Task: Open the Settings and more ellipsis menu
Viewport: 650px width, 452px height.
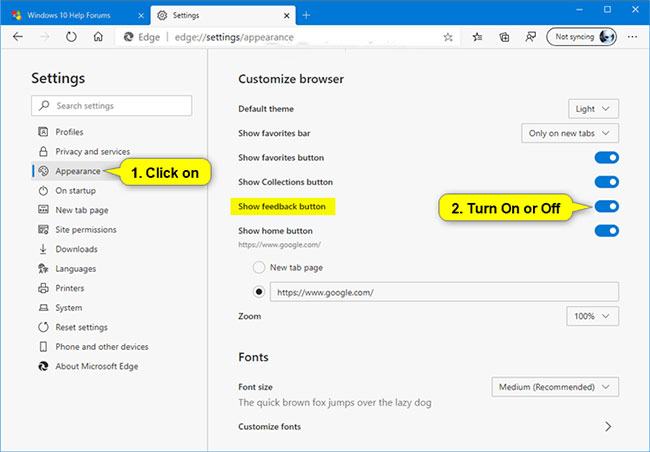Action: (632, 37)
